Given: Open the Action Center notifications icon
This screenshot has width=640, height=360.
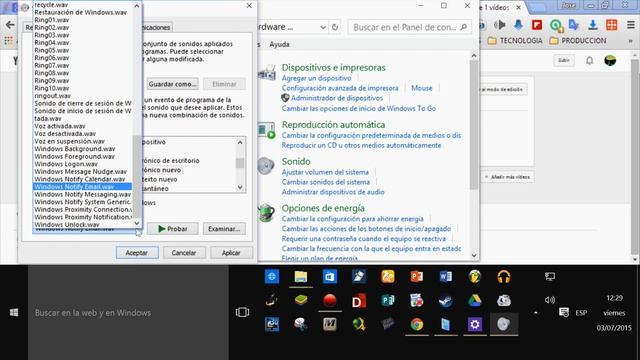Looking at the screenshot, I should [564, 313].
